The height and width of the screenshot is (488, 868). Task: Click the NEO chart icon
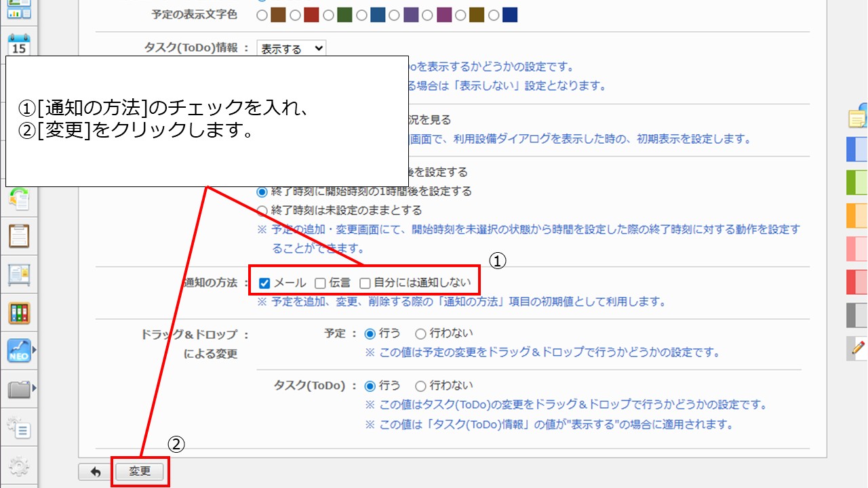(x=18, y=350)
